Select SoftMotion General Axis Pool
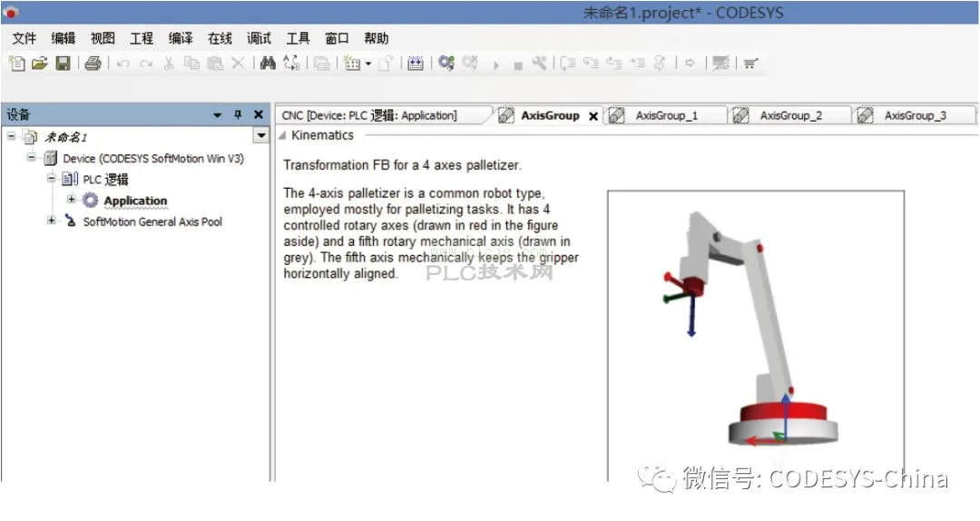The height and width of the screenshot is (521, 980). tap(152, 222)
